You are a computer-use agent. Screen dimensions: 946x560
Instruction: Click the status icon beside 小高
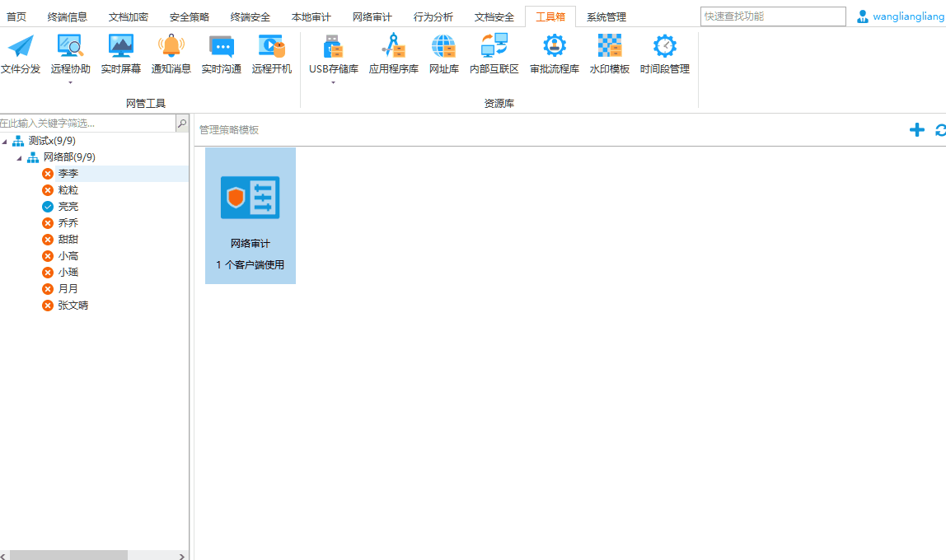[48, 256]
